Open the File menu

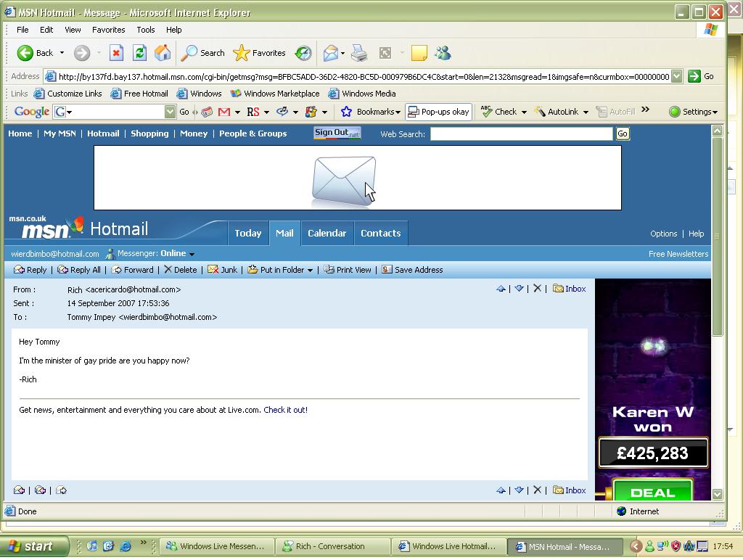pos(22,30)
